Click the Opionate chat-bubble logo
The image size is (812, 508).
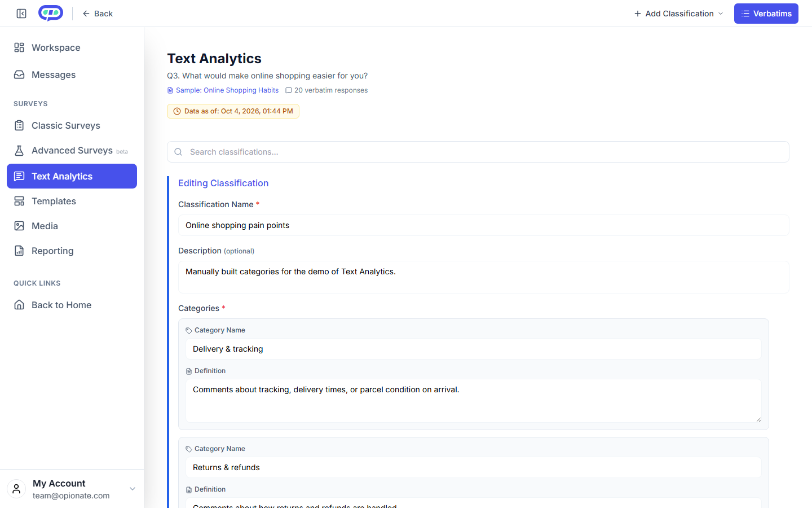(51, 13)
